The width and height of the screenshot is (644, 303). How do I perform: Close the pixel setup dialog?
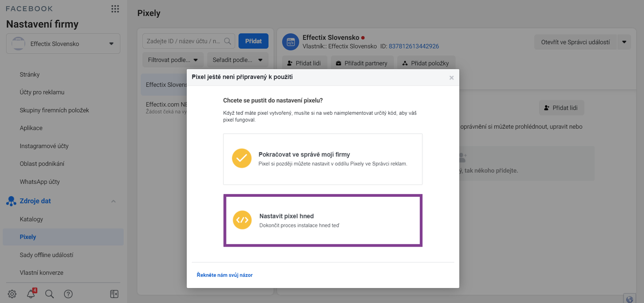[x=451, y=78]
